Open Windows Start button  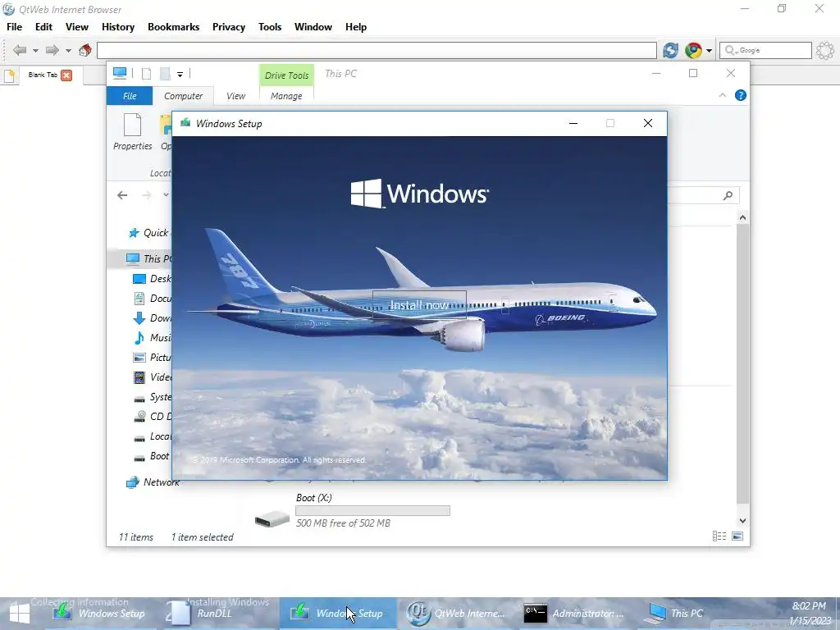[x=20, y=614]
